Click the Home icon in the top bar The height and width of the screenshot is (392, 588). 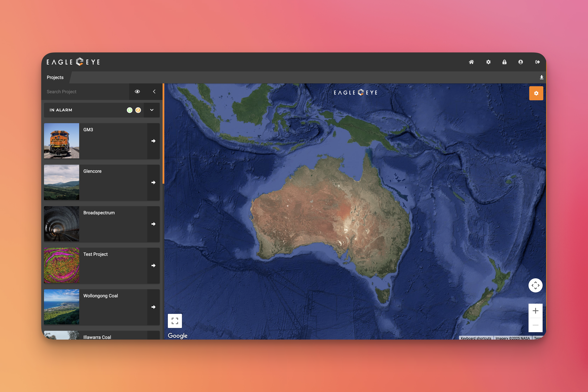click(x=472, y=62)
